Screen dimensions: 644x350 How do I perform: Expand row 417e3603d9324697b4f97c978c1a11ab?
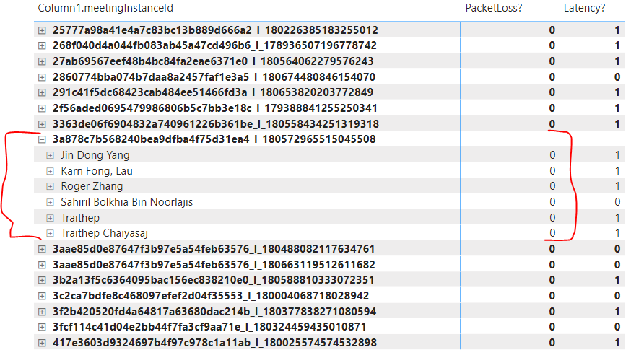[42, 343]
